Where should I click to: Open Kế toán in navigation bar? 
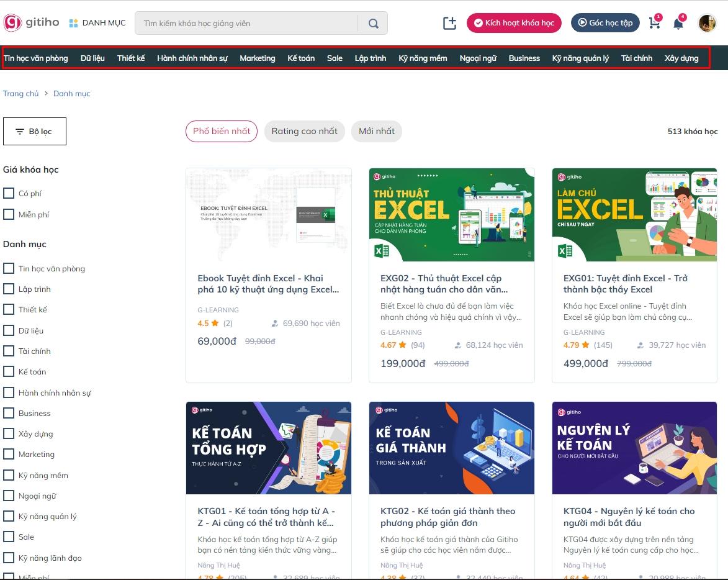301,58
